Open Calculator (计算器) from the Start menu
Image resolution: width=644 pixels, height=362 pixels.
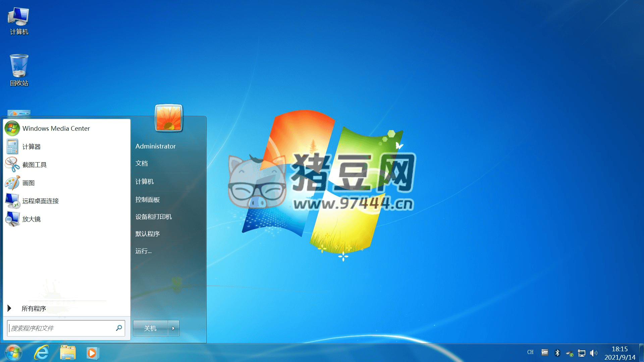(32, 146)
